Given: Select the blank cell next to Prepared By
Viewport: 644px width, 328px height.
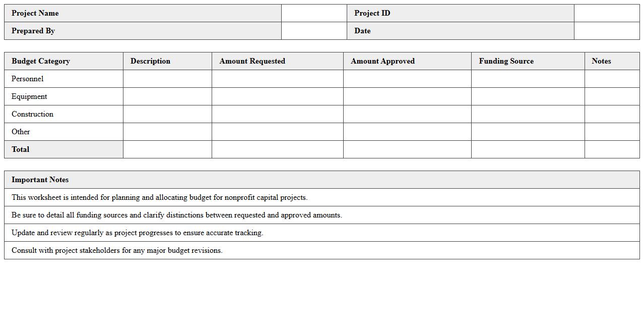Looking at the screenshot, I should click(314, 31).
